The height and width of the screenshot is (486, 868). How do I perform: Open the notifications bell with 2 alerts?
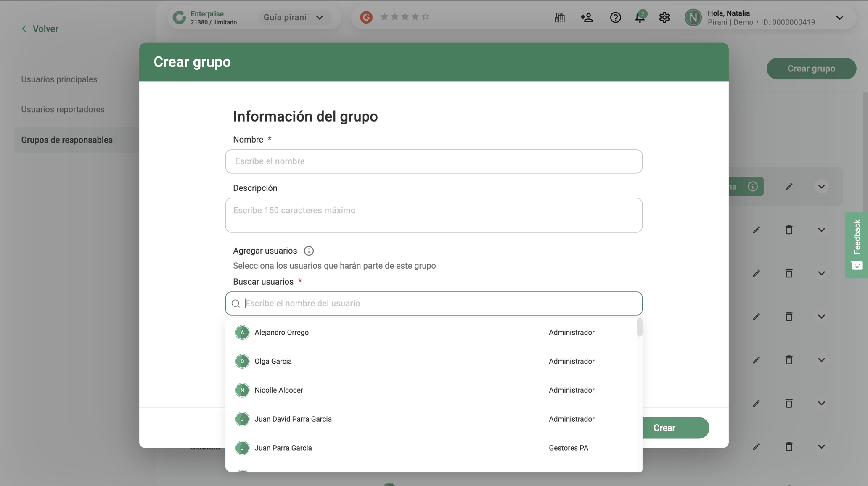640,17
